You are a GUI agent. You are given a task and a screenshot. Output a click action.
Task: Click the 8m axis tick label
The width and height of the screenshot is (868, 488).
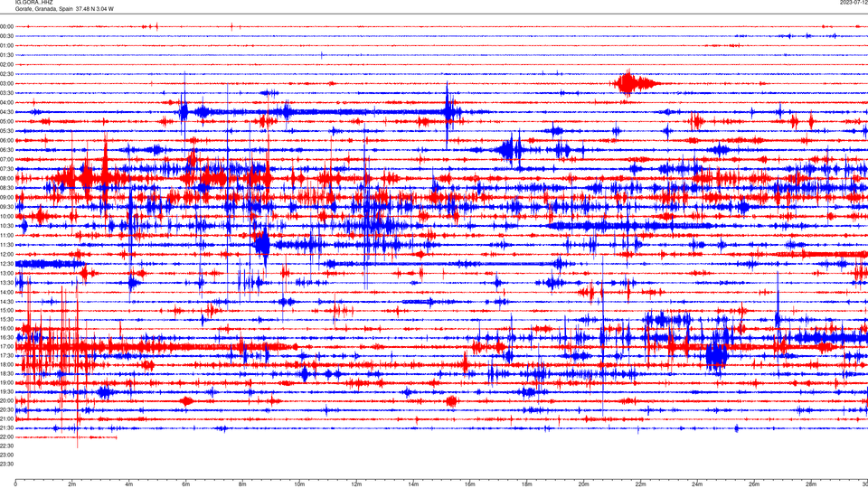(x=242, y=484)
